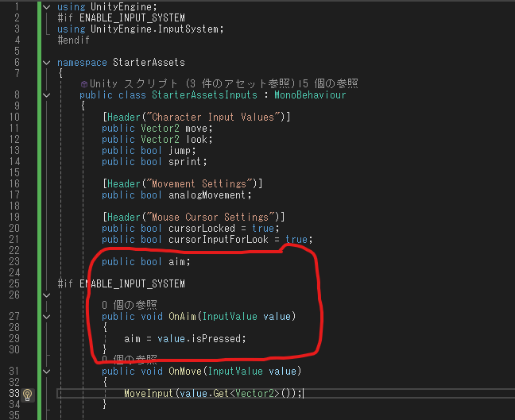Viewport: 515px width, 420px height.
Task: Click the 'sprint' field name
Action: pos(184,161)
